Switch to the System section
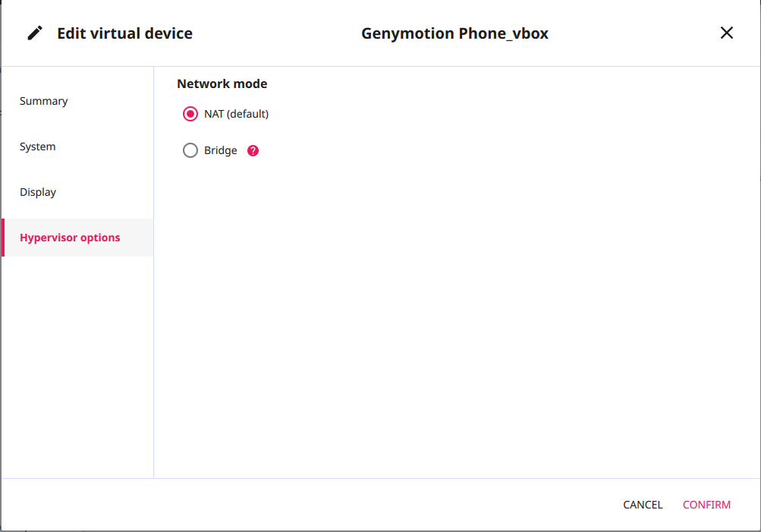The width and height of the screenshot is (761, 532). pos(38,146)
